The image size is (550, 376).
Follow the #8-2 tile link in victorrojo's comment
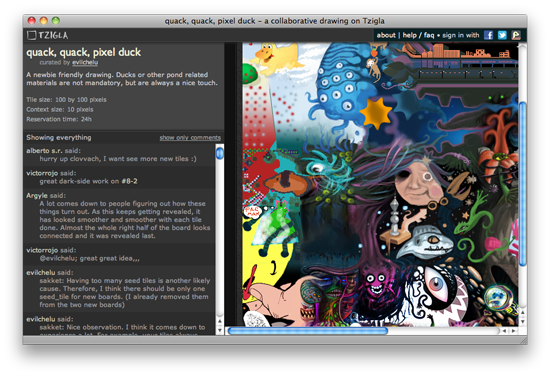[129, 181]
